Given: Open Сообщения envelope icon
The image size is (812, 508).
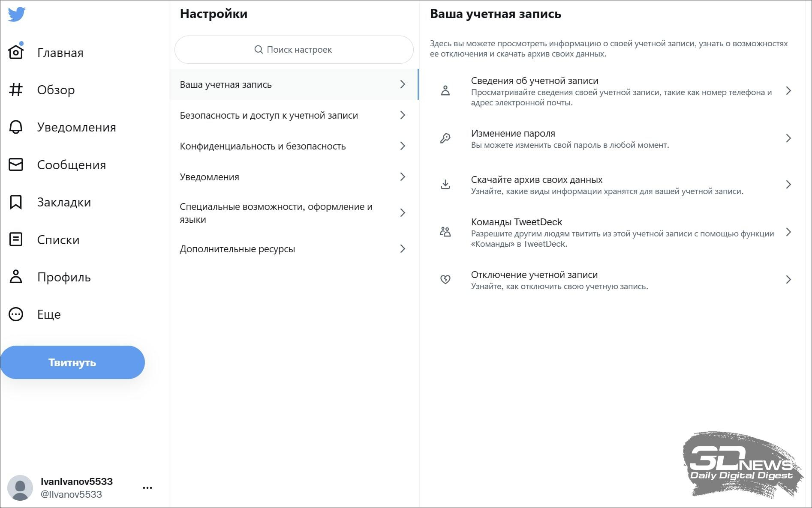Looking at the screenshot, I should point(16,164).
